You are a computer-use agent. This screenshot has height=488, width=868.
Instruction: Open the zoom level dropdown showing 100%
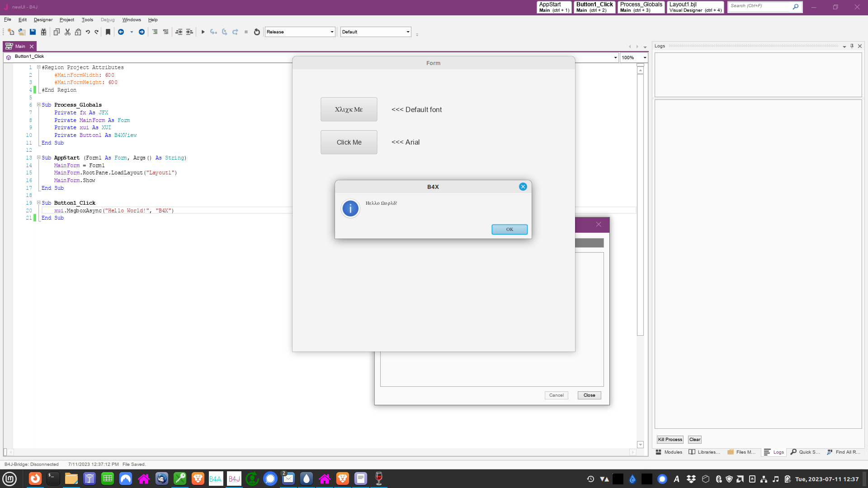[645, 57]
